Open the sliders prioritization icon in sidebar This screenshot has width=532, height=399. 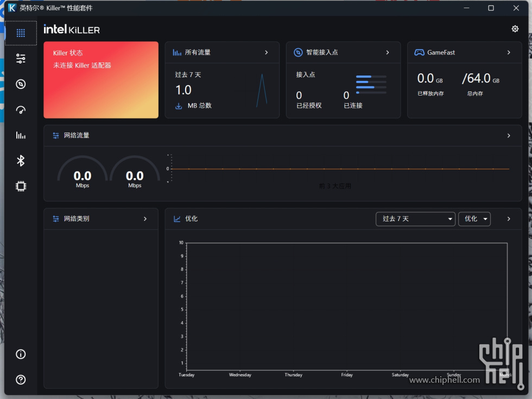click(21, 59)
